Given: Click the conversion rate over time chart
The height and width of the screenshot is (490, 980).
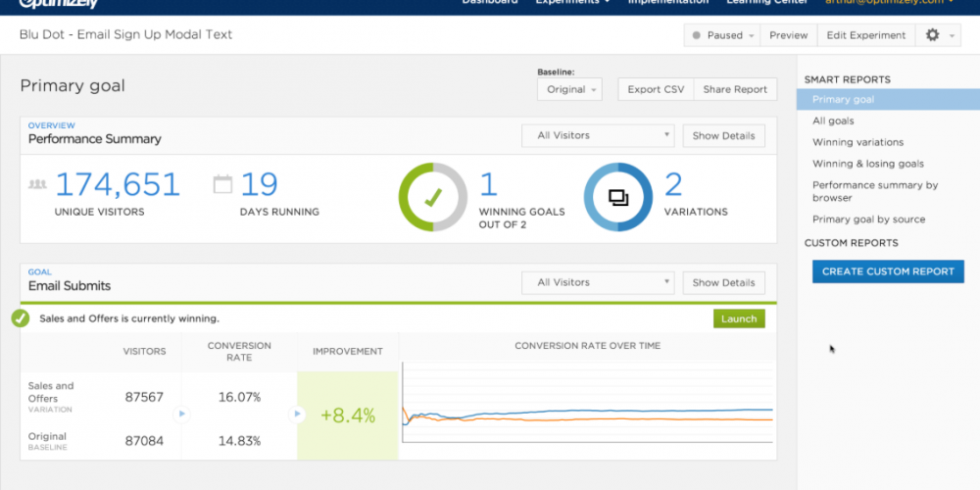Looking at the screenshot, I should point(587,402).
